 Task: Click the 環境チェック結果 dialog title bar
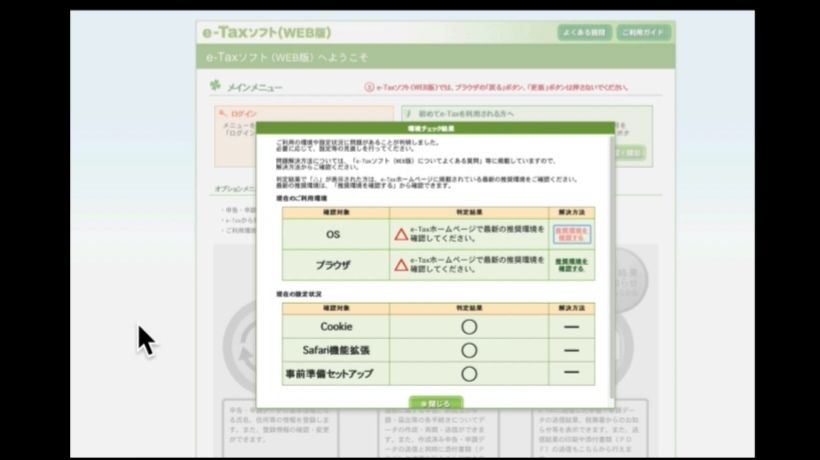click(x=435, y=130)
